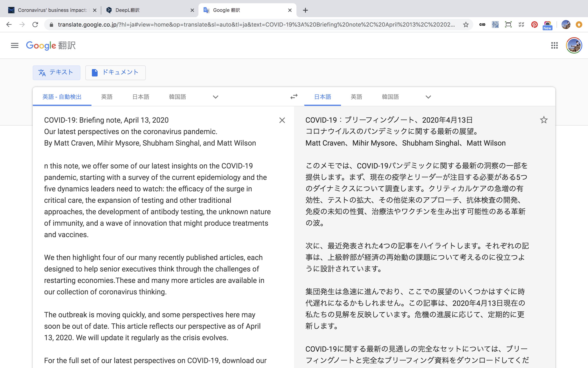Close the Coronavirus' business impact tab
The height and width of the screenshot is (368, 588).
point(95,10)
